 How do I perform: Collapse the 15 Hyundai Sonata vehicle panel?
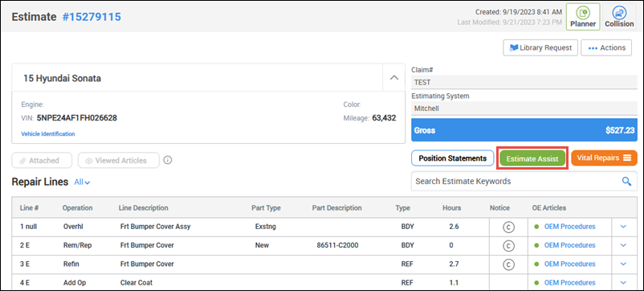pos(394,78)
